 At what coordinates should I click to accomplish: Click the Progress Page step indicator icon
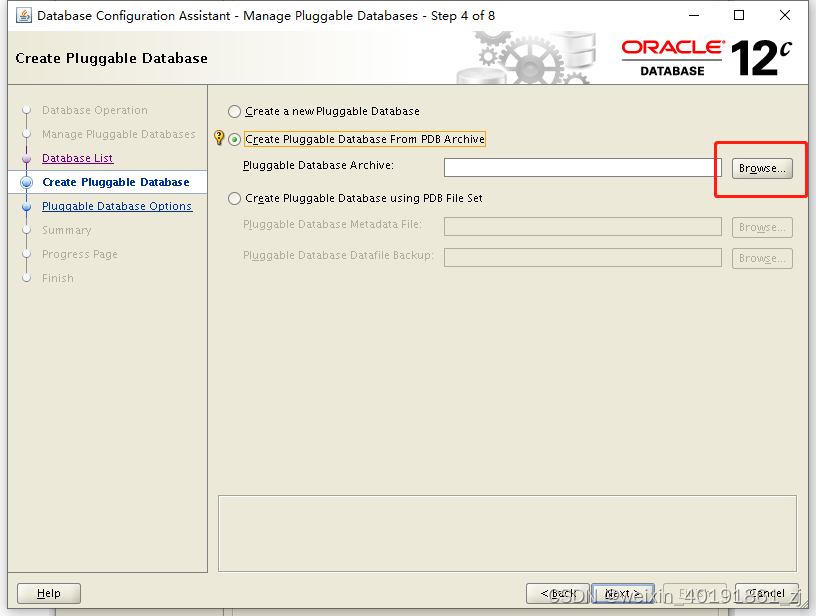(x=28, y=254)
